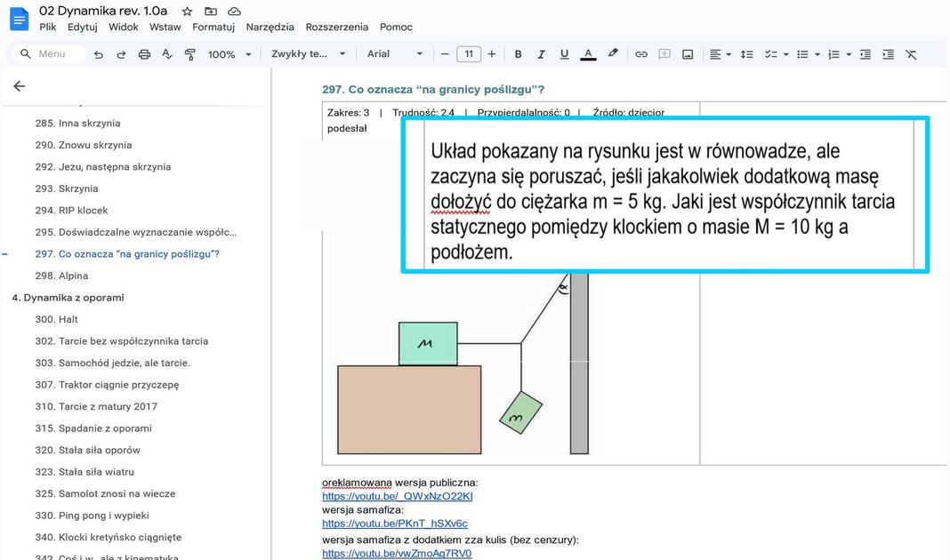950x560 pixels.
Task: Toggle underline formatting
Action: (x=564, y=54)
